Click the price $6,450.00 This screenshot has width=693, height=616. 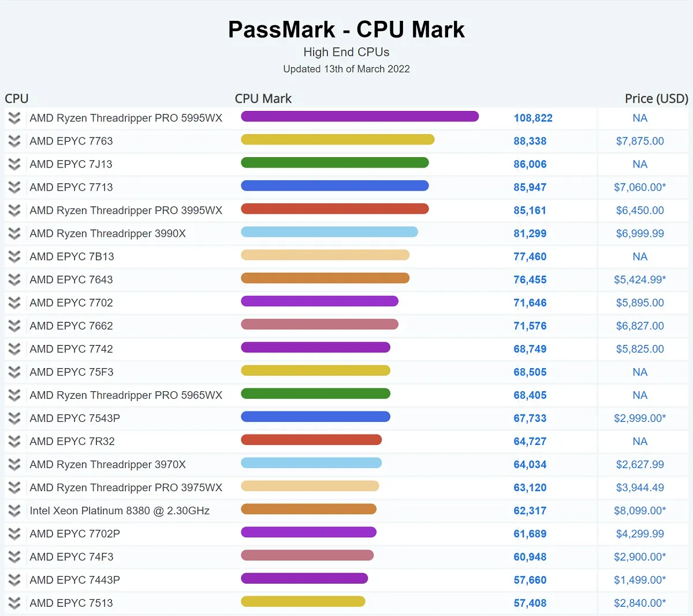coord(640,210)
